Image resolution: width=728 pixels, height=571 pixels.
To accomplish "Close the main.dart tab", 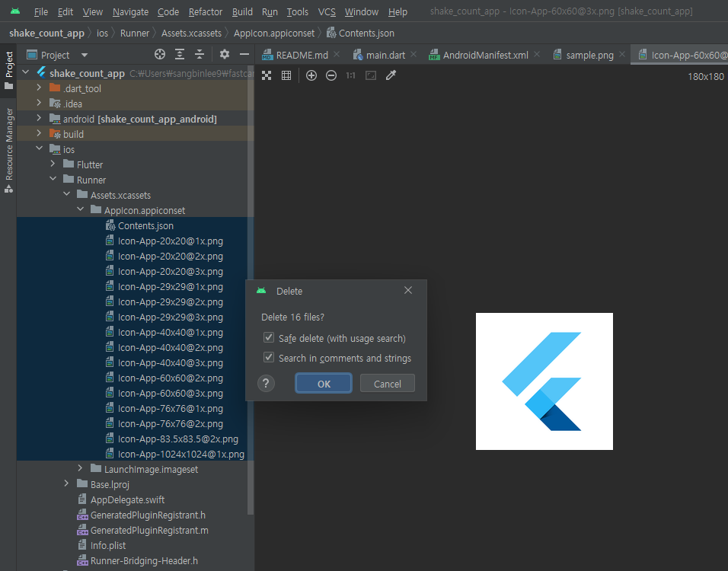I will [x=413, y=55].
